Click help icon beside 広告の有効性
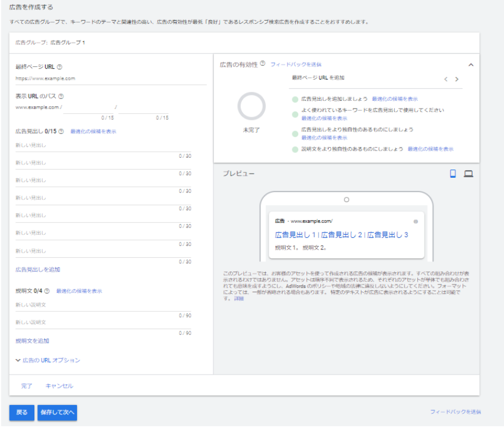 point(262,64)
